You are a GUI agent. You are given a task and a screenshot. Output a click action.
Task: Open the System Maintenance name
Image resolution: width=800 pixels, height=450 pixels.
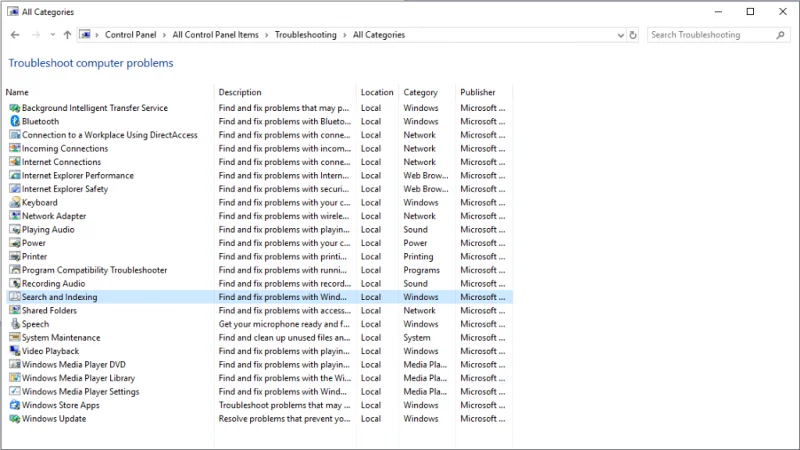[x=61, y=337]
